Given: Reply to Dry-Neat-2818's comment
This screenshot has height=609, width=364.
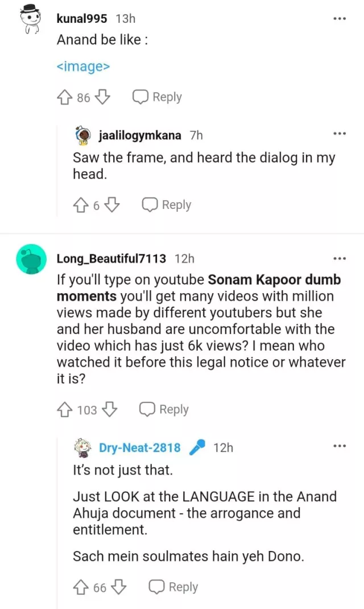Looking at the screenshot, I should (173, 587).
